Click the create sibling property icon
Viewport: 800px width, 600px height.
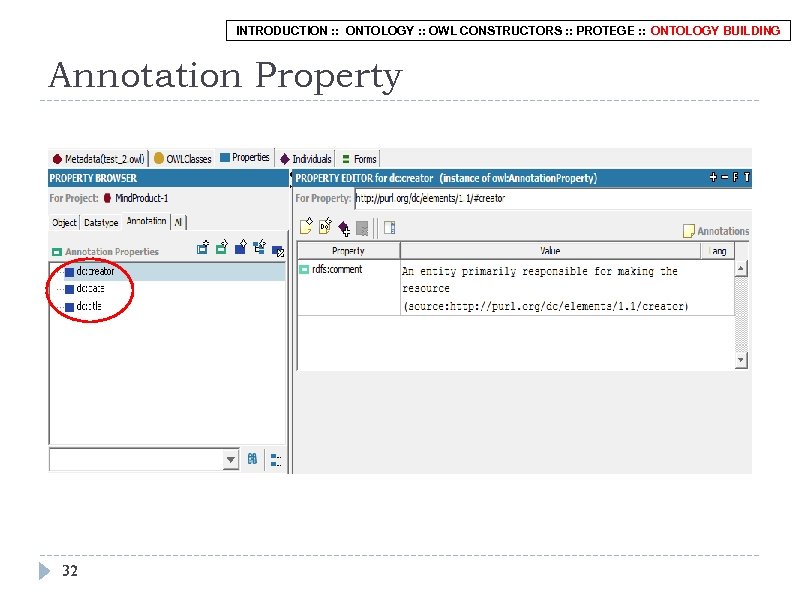tap(242, 247)
